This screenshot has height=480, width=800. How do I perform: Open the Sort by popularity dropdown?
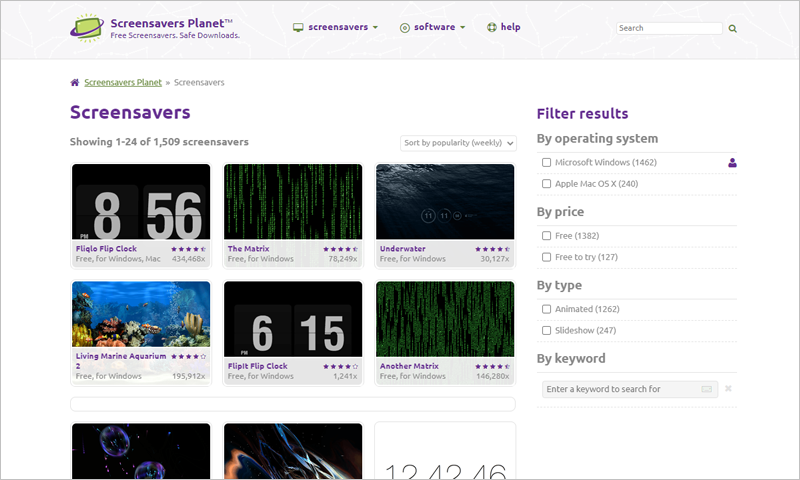(458, 143)
